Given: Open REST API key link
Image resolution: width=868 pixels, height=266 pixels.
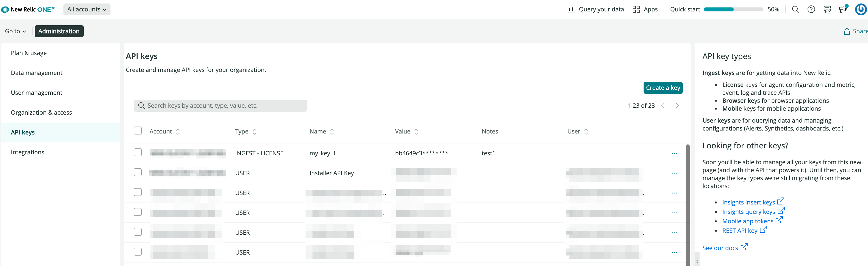Looking at the screenshot, I should pos(740,231).
